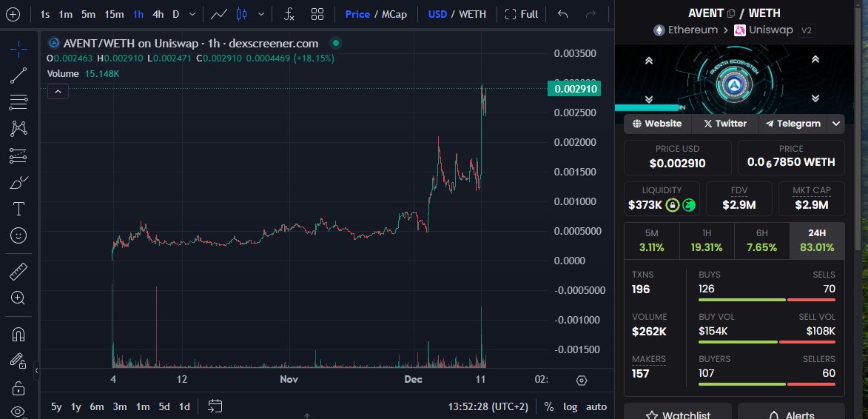Toggle lock all drawings

coord(18,387)
